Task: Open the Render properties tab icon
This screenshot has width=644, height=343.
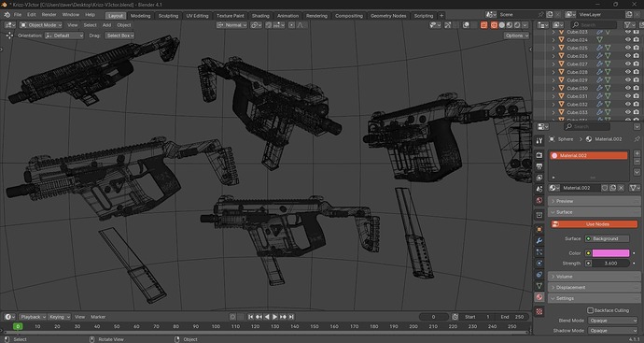Action: pos(539,155)
